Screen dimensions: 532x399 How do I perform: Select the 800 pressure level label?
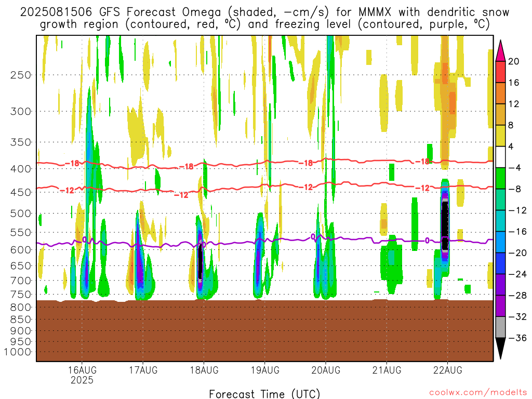tap(21, 308)
